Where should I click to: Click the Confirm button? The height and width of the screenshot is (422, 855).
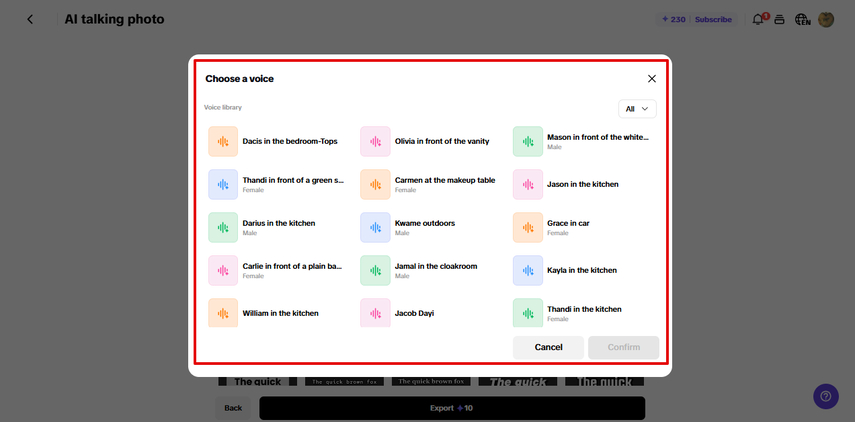coord(624,347)
